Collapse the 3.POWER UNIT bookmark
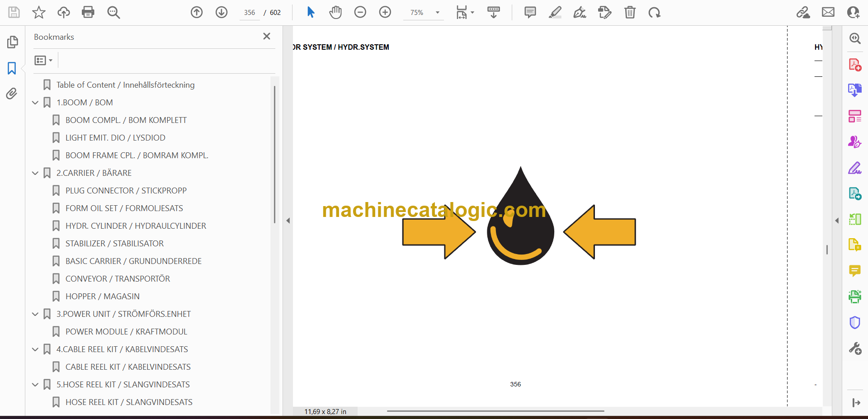 35,314
